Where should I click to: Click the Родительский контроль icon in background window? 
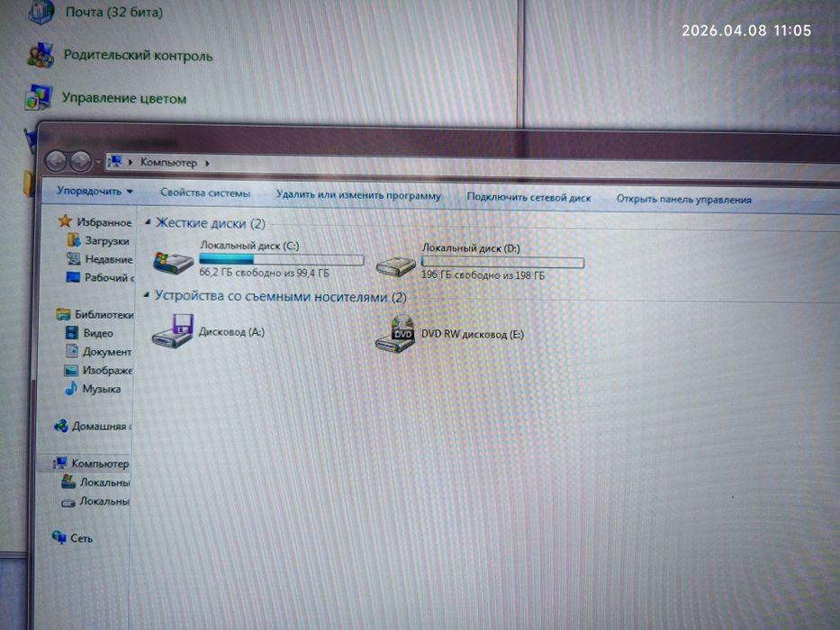point(41,55)
